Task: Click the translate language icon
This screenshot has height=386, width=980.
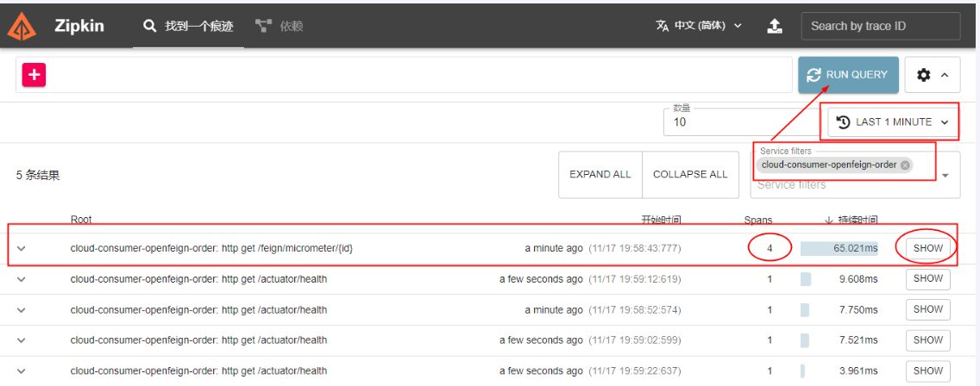Action: tap(662, 26)
